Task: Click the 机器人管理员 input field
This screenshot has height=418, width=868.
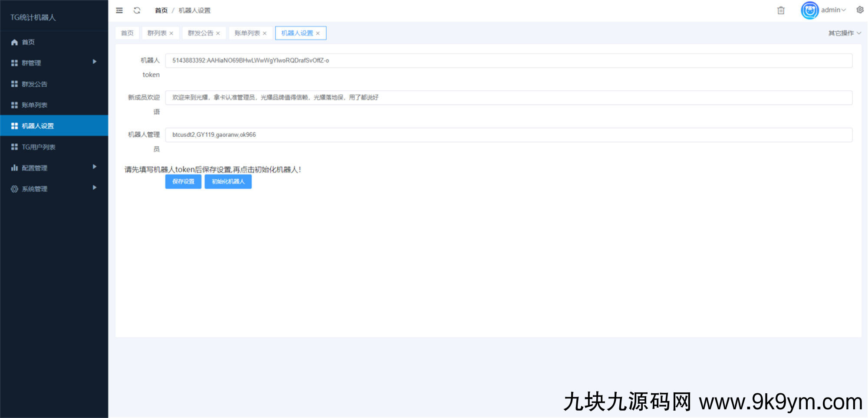Action: tap(508, 135)
